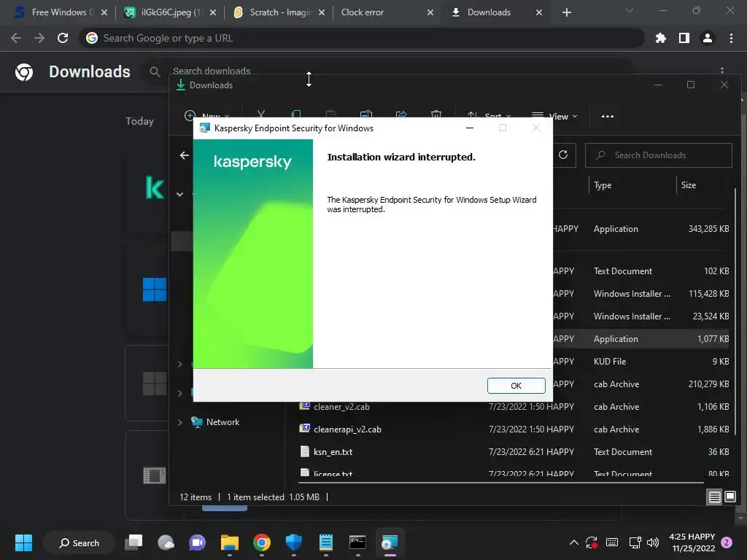The width and height of the screenshot is (747, 560).
Task: Open the taskbar Search box
Action: 79,542
